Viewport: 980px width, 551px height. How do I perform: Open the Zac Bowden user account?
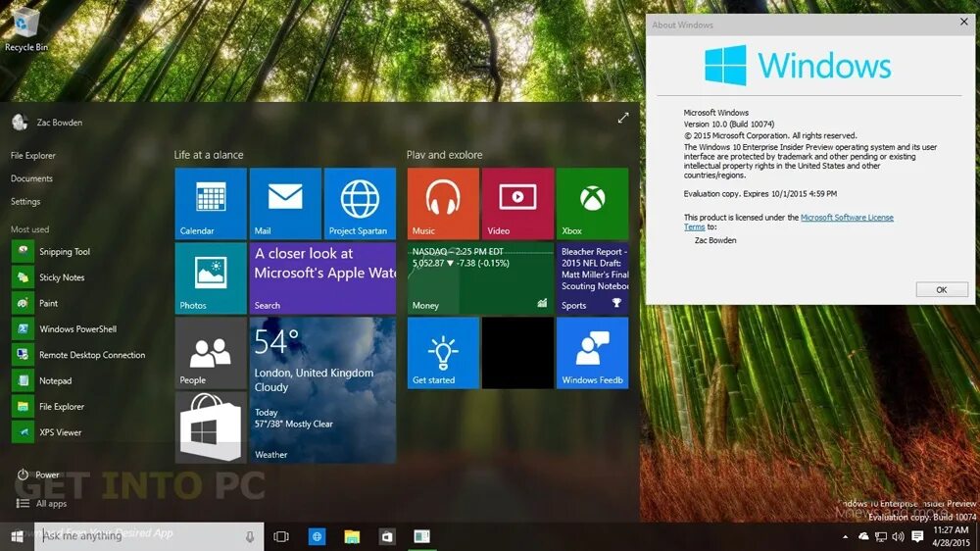pyautogui.click(x=47, y=123)
